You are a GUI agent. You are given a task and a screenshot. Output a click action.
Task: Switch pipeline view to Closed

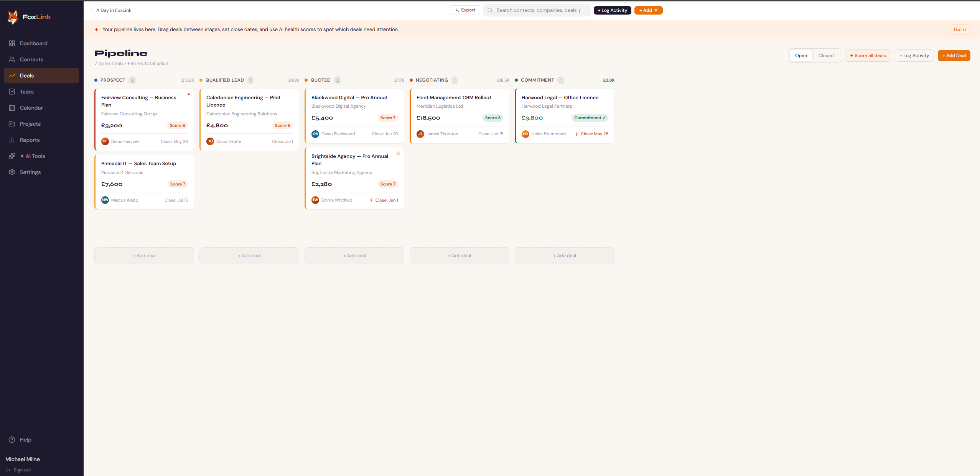tap(826, 56)
